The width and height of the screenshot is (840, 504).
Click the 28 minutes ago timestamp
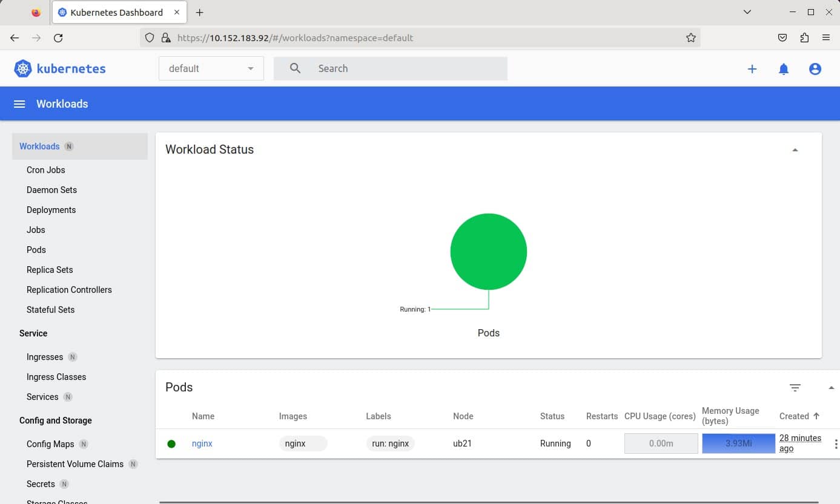click(800, 443)
